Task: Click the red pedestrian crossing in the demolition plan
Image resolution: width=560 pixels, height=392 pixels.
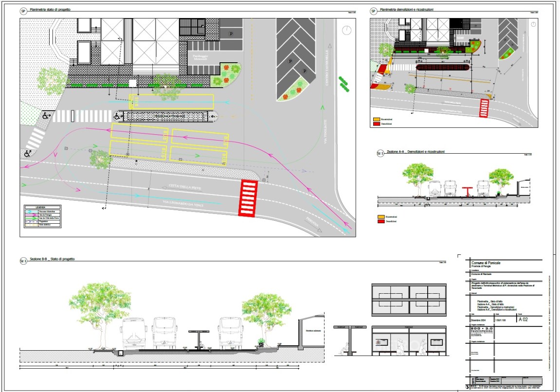Action: [486, 108]
